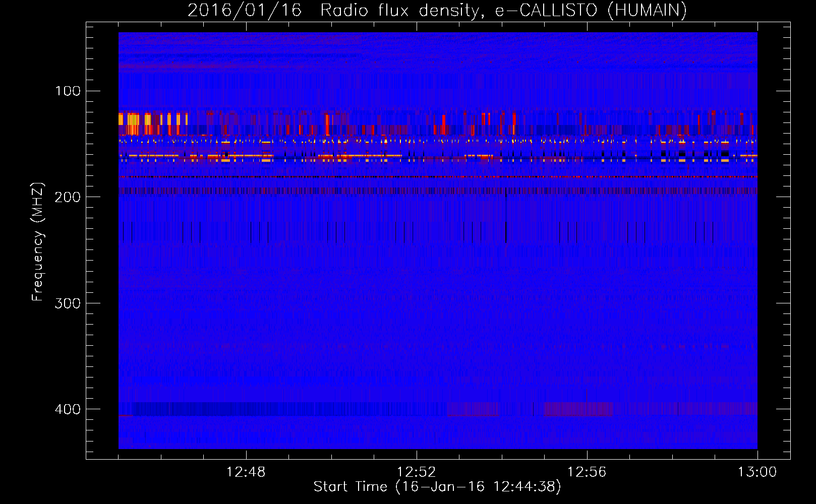Click the 12:52 time tick label
Screen dimensions: 816x504
coord(416,472)
